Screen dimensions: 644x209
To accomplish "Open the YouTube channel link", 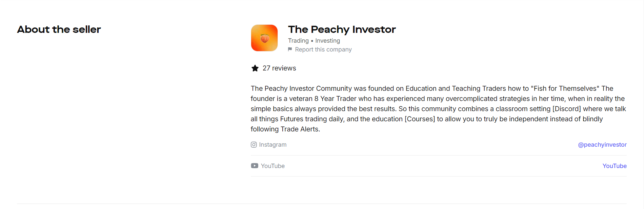I will [x=615, y=166].
